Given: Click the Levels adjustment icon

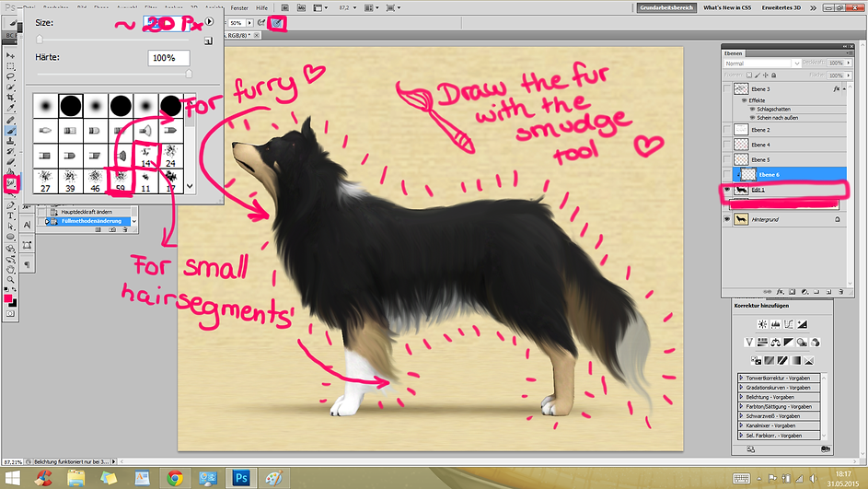Looking at the screenshot, I should click(x=776, y=324).
